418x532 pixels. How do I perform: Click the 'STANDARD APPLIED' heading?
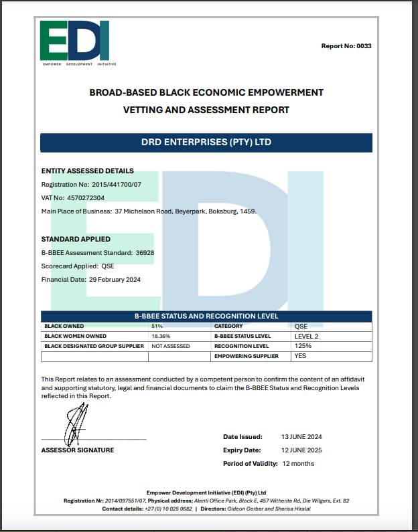point(76,239)
